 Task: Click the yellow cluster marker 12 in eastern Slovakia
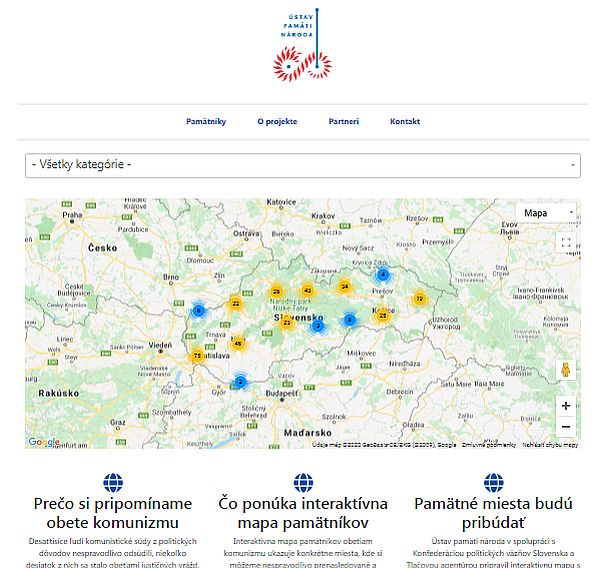pos(419,298)
